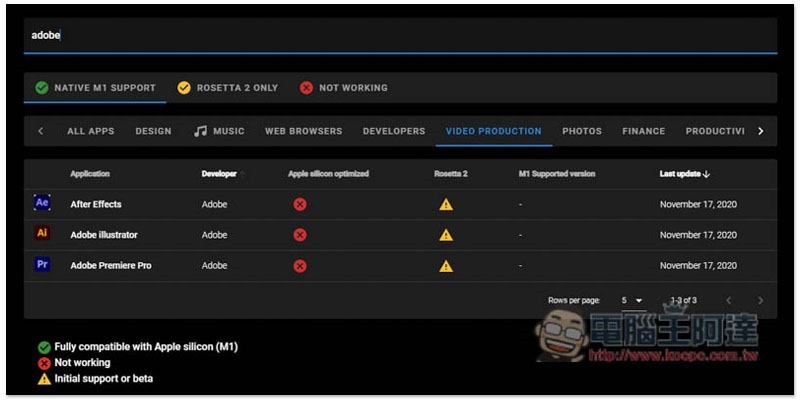Go to the previous results page
Image resolution: width=800 pixels, height=400 pixels.
coord(729,301)
